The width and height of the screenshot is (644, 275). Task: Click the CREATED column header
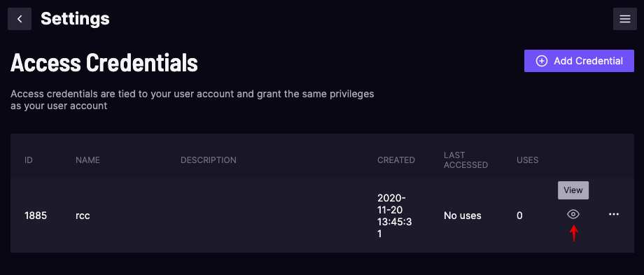396,160
